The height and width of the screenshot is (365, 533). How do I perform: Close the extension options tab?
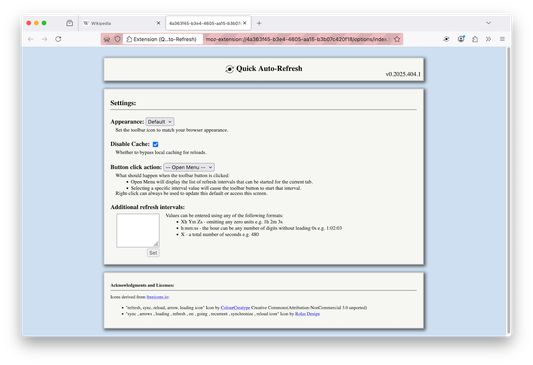tap(244, 23)
